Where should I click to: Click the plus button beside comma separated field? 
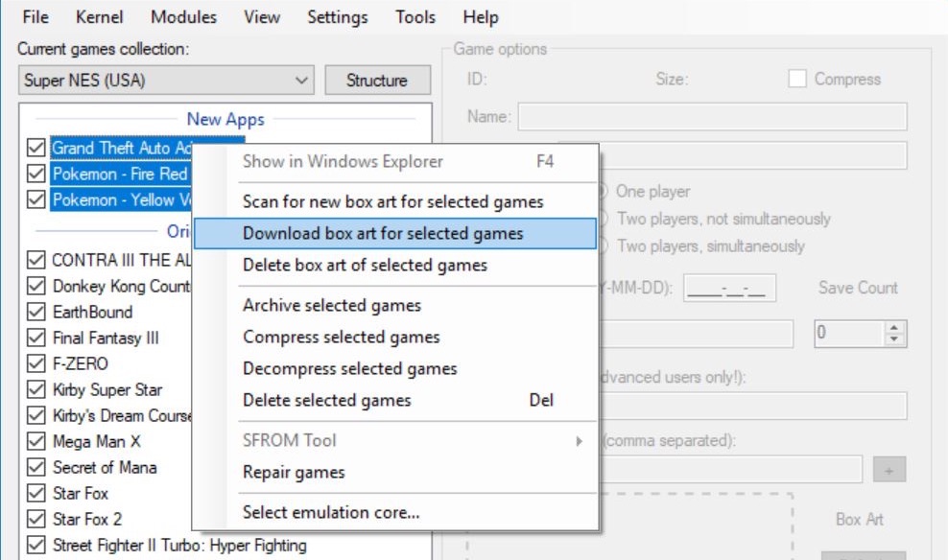click(889, 470)
